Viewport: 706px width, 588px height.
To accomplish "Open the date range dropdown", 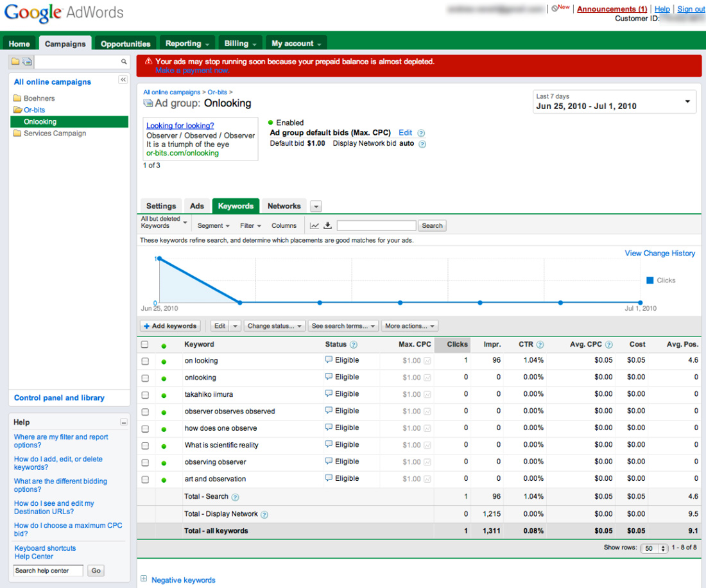I will click(614, 102).
